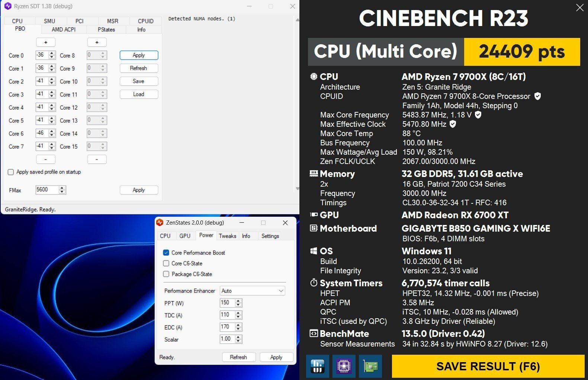588x380 pixels.
Task: Click the up arrow on the TDC (A) spinner
Action: click(x=239, y=313)
